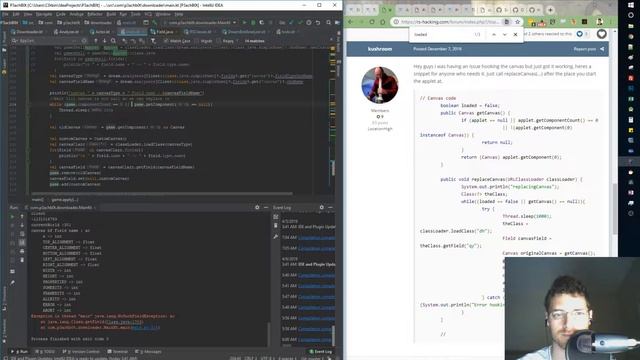Image resolution: width=640 pixels, height=360 pixels.
Task: Click the share icon next to Report post
Action: point(602,49)
